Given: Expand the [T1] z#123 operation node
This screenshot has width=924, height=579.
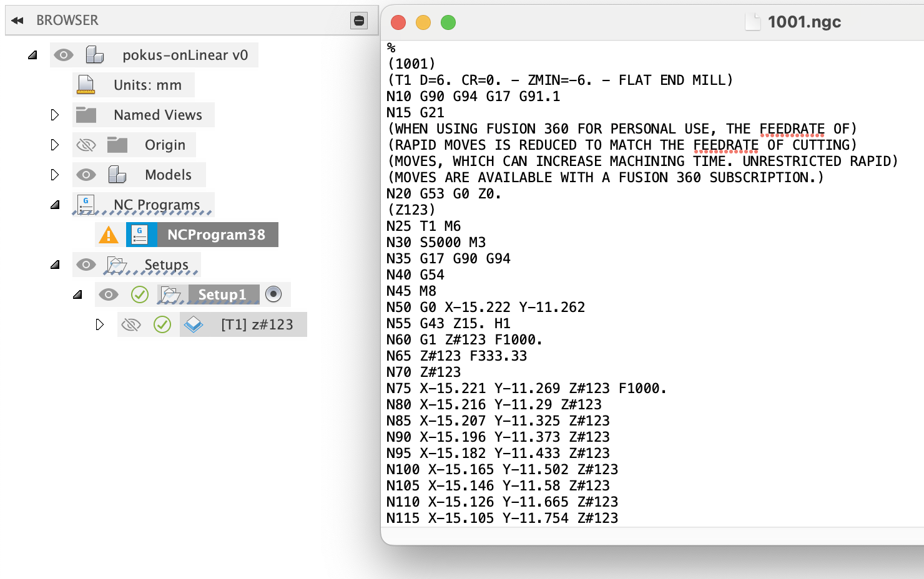Looking at the screenshot, I should pos(100,324).
